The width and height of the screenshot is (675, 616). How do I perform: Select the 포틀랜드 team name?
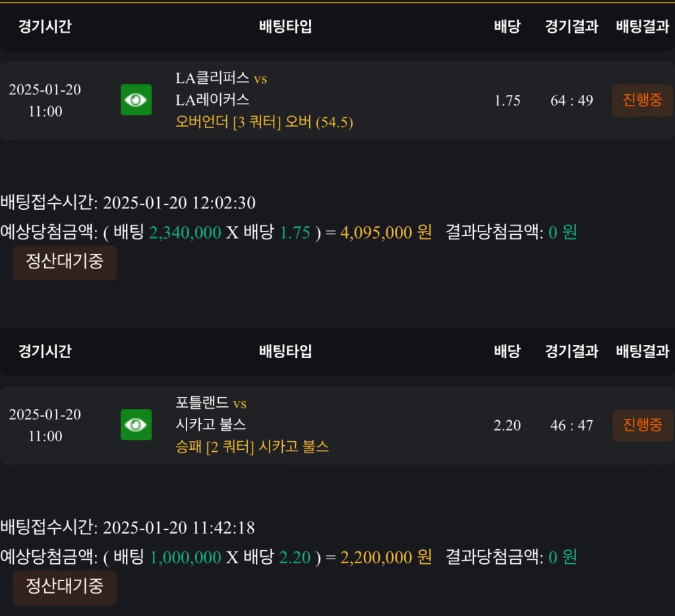point(202,403)
